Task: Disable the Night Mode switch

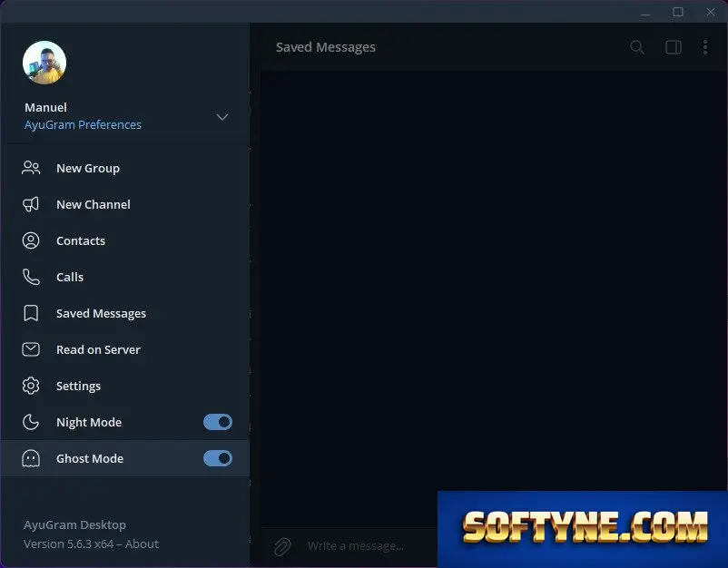Action: coord(218,422)
